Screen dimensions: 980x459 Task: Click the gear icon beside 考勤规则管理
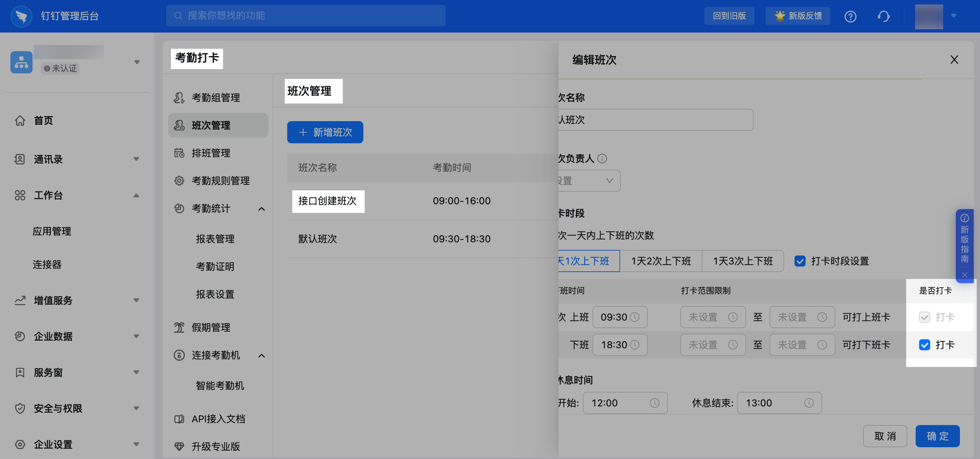[x=179, y=180]
